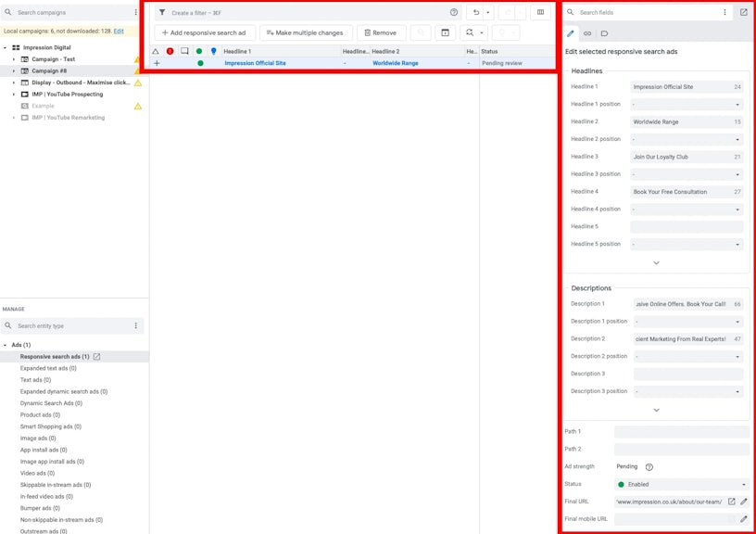This screenshot has width=756, height=534.
Task: Click the Edit link for local campaigns
Action: click(x=119, y=32)
